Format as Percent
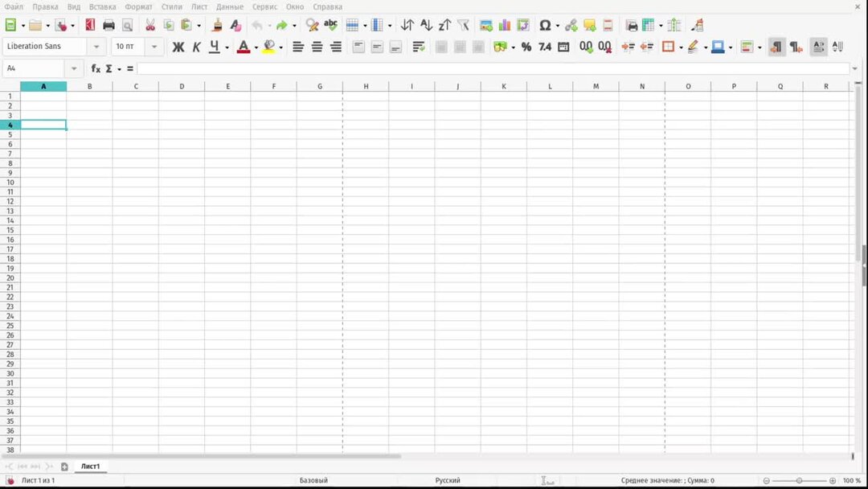This screenshot has width=868, height=489. pyautogui.click(x=526, y=47)
